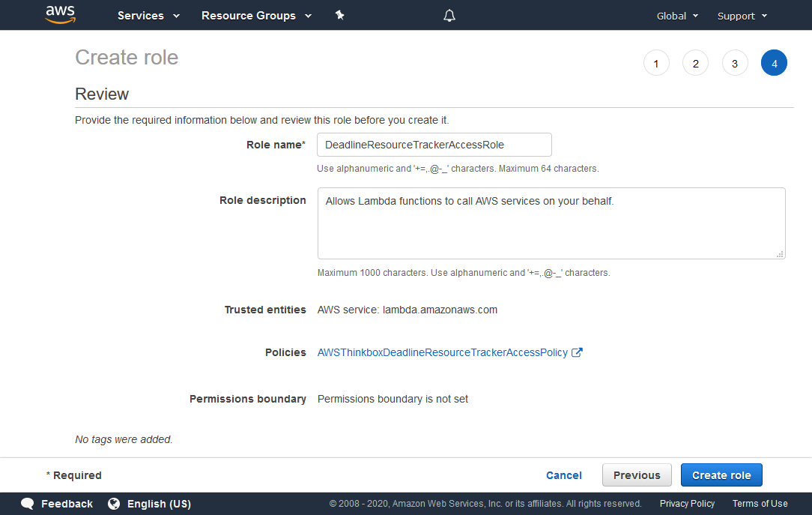Jump to step 2 of wizard

click(x=695, y=64)
